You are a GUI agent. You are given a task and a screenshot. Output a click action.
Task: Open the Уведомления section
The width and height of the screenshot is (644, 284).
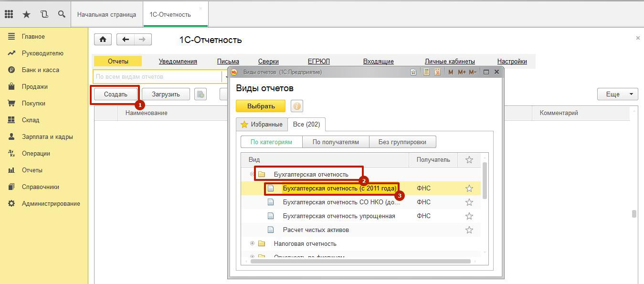[x=178, y=61]
